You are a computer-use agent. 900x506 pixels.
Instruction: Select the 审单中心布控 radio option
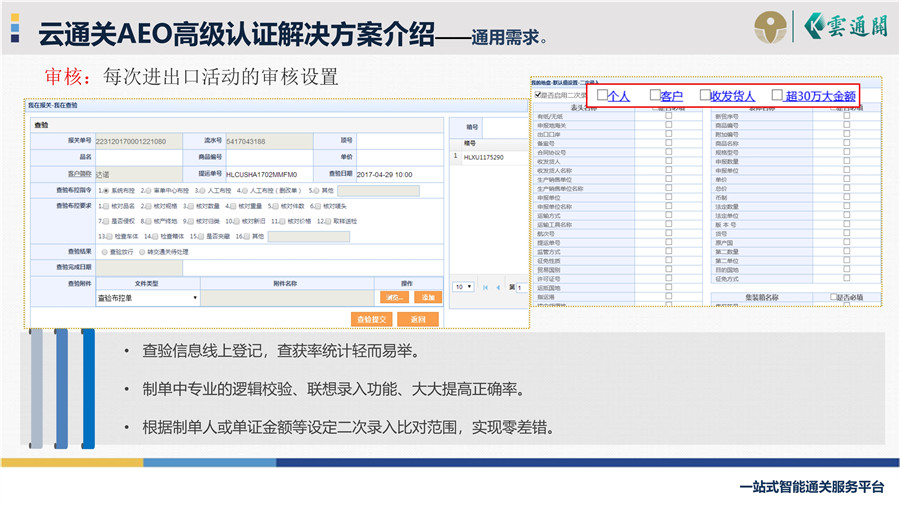click(149, 190)
